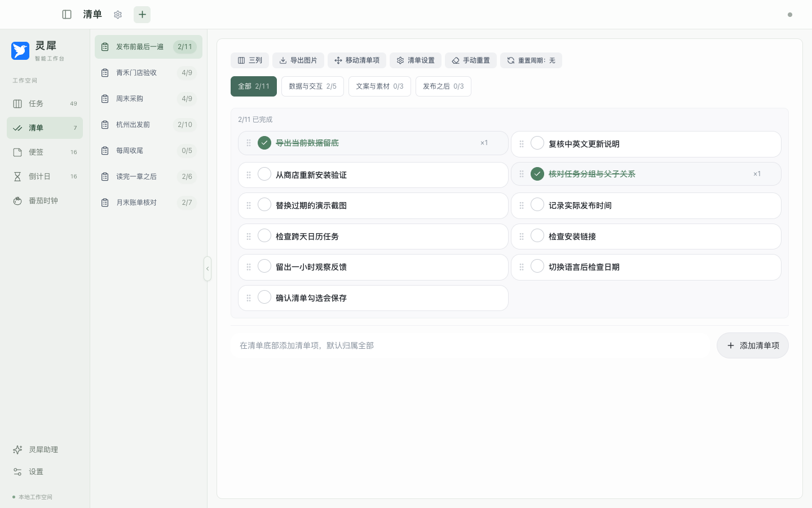Click drag handle of 检查安装链接 item
The width and height of the screenshot is (812, 508).
(x=522, y=237)
